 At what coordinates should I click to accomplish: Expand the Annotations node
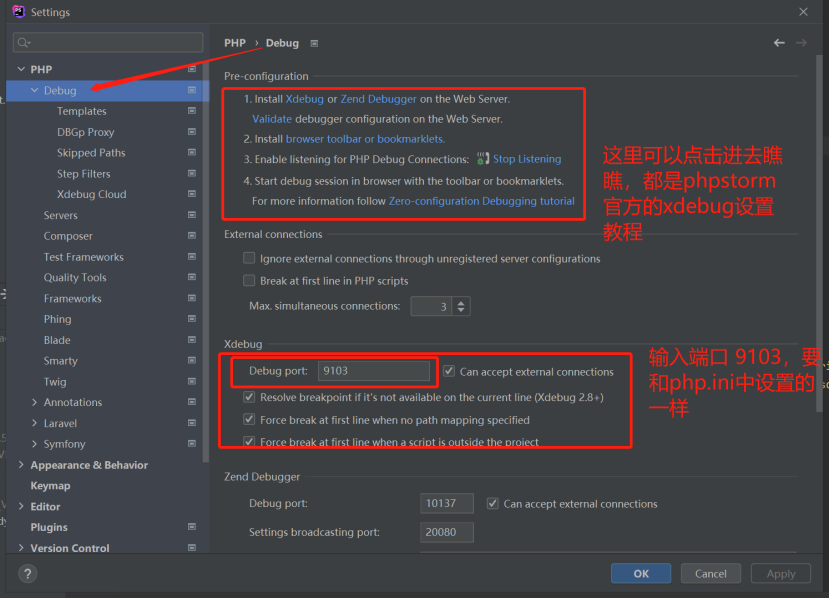click(x=34, y=402)
